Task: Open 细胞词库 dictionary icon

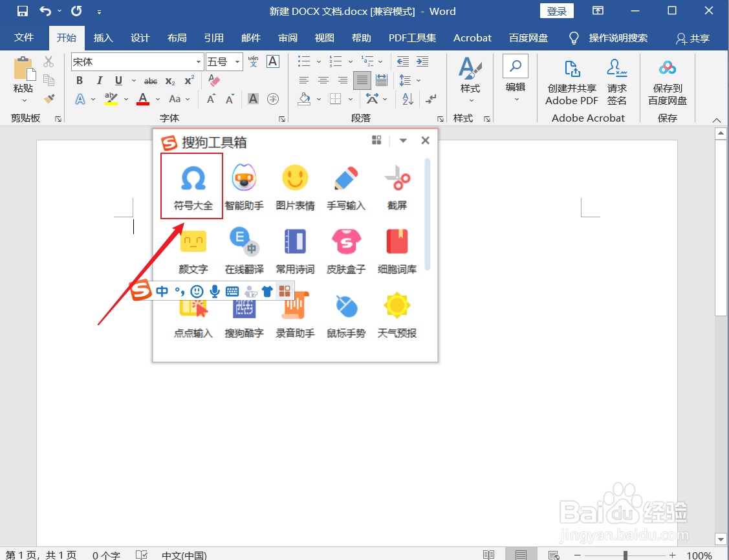Action: click(397, 250)
